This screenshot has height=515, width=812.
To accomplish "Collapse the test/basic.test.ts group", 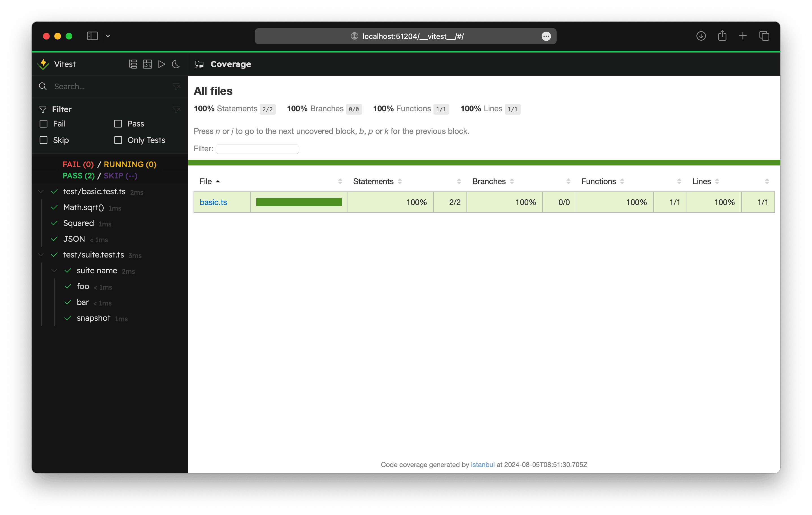I will (x=40, y=191).
